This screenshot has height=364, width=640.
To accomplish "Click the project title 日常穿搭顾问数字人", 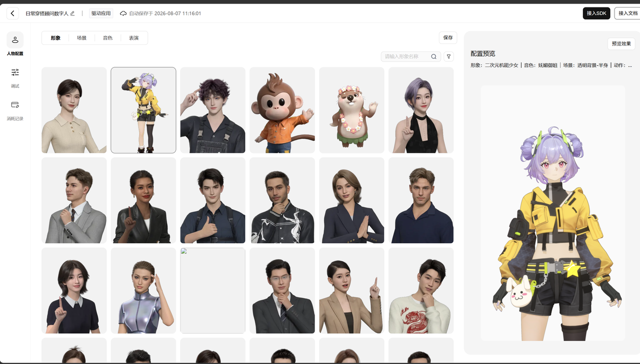I will point(47,13).
